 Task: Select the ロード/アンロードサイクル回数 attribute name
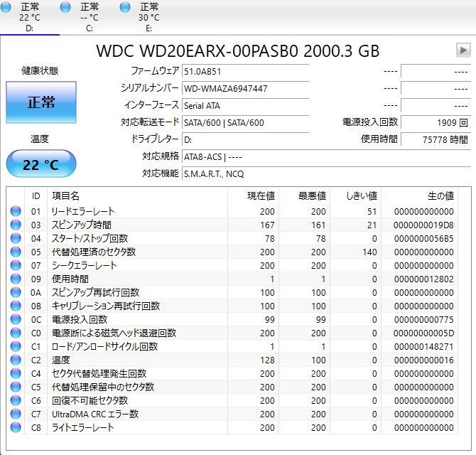coord(104,346)
